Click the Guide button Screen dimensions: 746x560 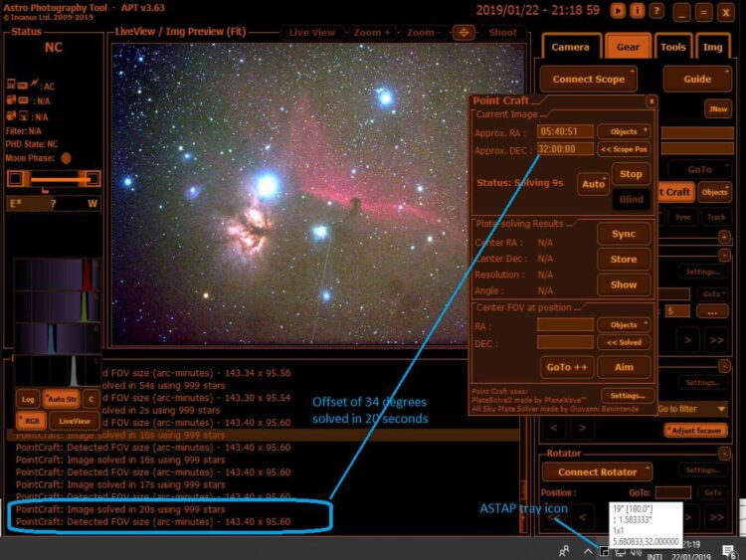point(697,79)
